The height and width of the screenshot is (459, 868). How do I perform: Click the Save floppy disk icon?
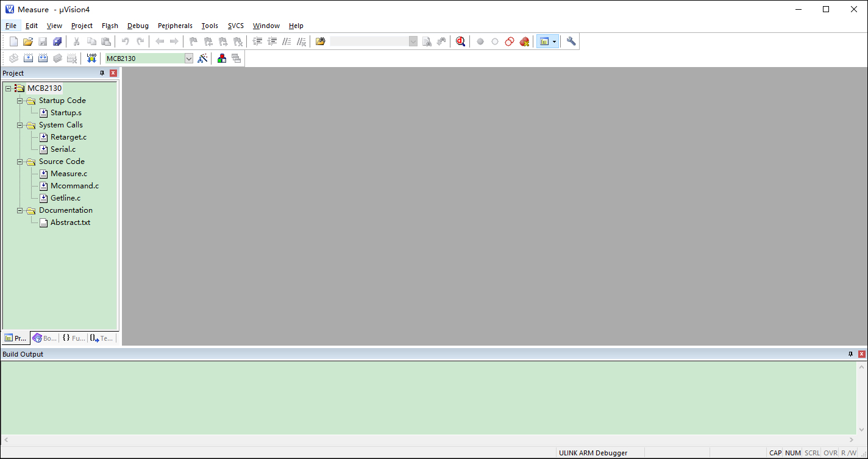(43, 41)
